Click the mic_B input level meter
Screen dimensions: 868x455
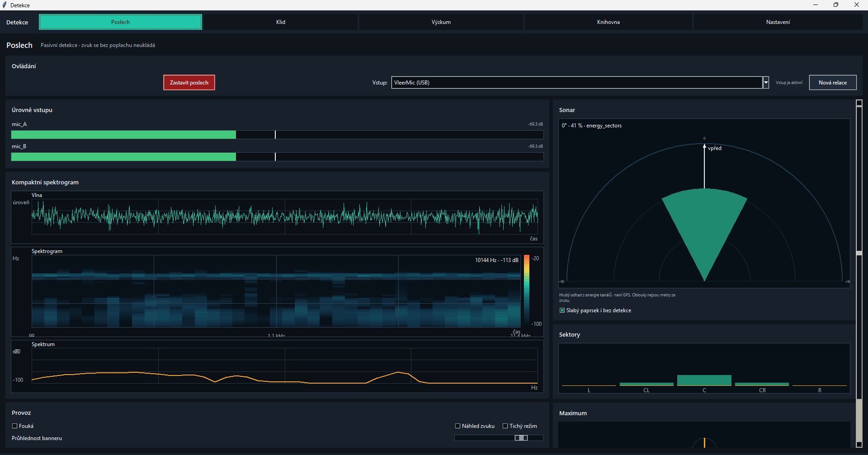(x=277, y=157)
